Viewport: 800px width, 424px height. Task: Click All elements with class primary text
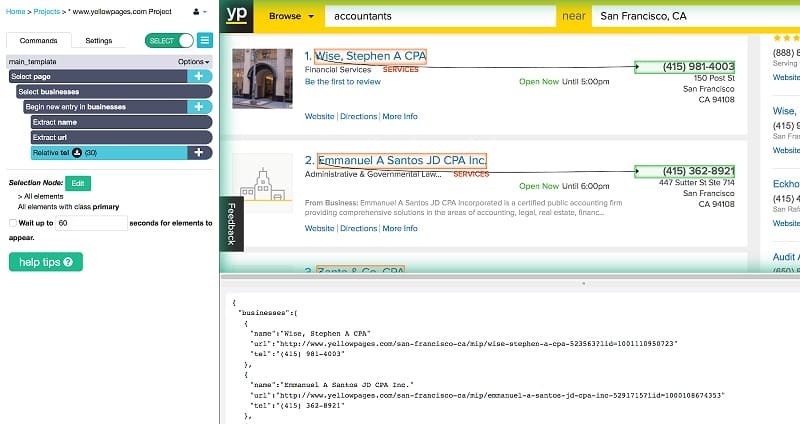click(68, 207)
